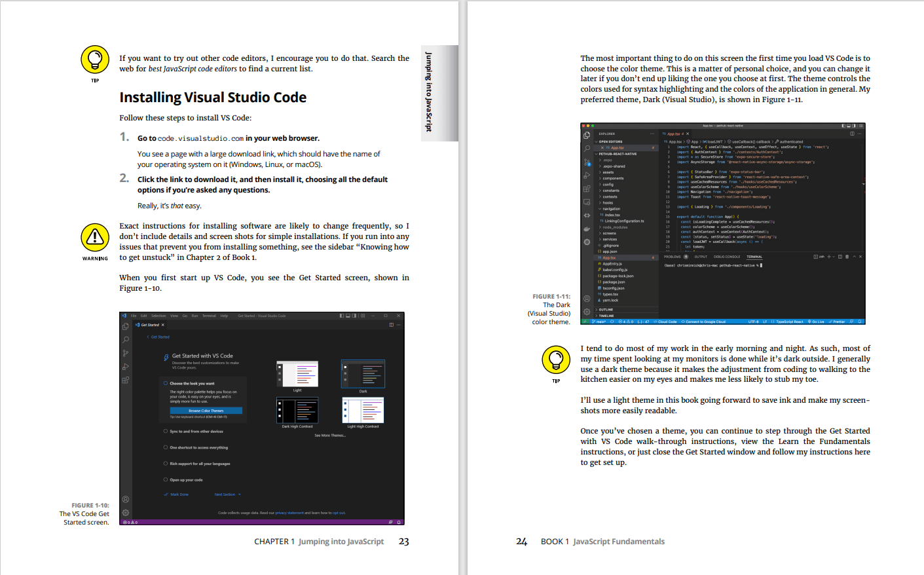Open Terminal menu in Figure 1-10
The height and width of the screenshot is (575, 924).
[209, 316]
